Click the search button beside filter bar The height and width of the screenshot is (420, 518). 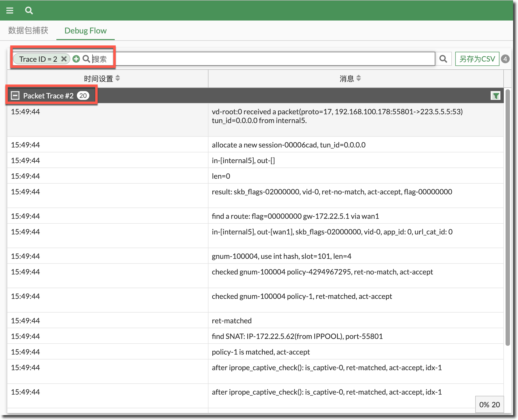(x=443, y=59)
